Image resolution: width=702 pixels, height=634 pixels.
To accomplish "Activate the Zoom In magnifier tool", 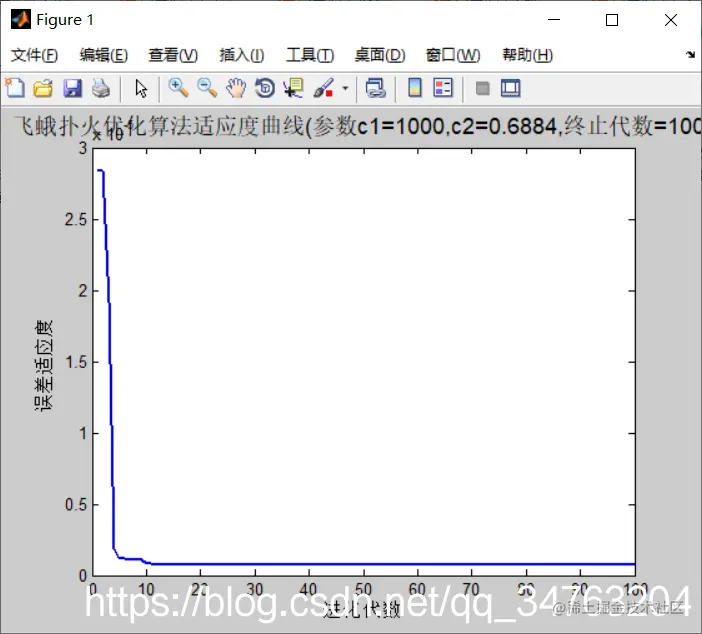I will coord(178,88).
